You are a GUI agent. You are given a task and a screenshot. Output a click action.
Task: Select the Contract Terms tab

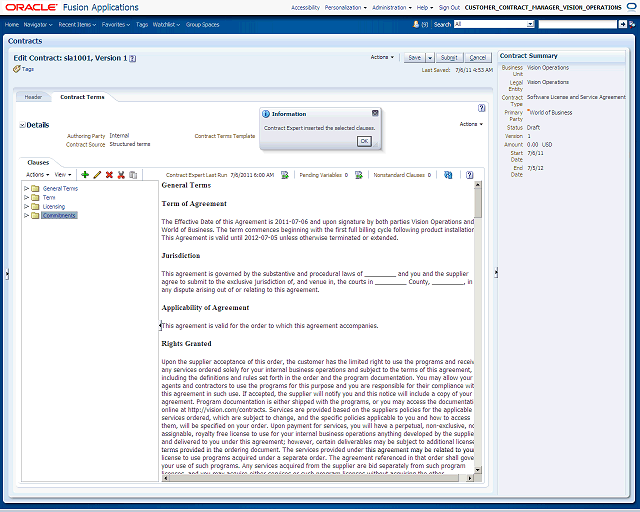tap(82, 97)
